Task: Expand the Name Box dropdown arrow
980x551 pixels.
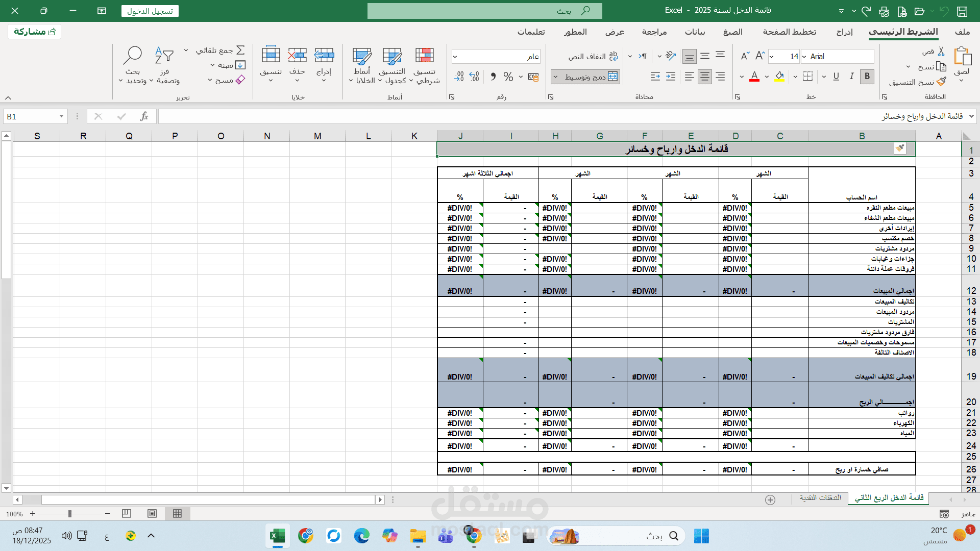Action: [x=61, y=116]
